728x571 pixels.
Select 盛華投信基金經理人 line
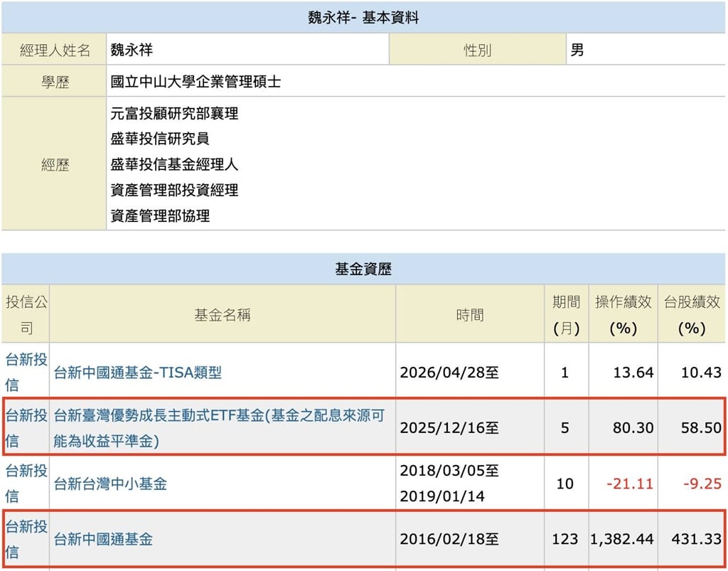pyautogui.click(x=174, y=164)
